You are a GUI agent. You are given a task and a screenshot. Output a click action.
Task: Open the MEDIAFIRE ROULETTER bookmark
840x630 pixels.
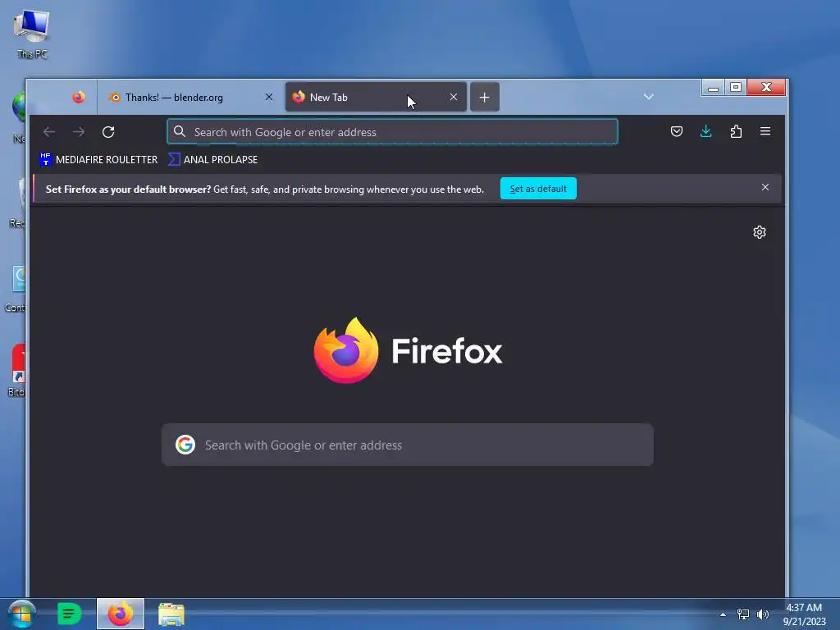tap(98, 160)
